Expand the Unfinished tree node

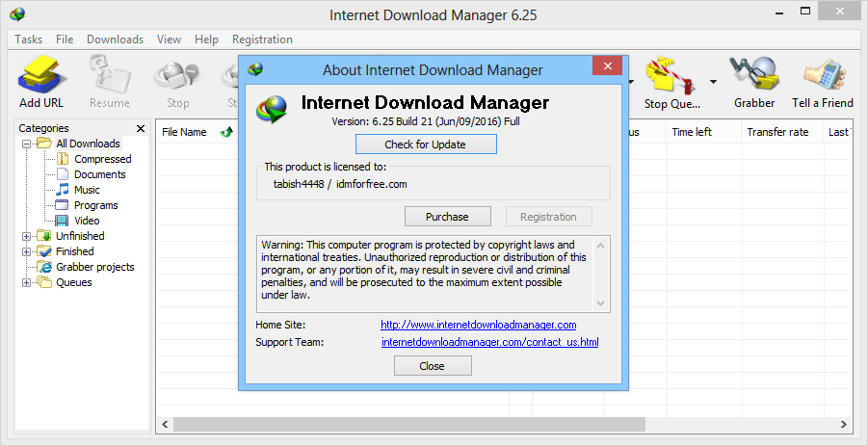pos(25,236)
